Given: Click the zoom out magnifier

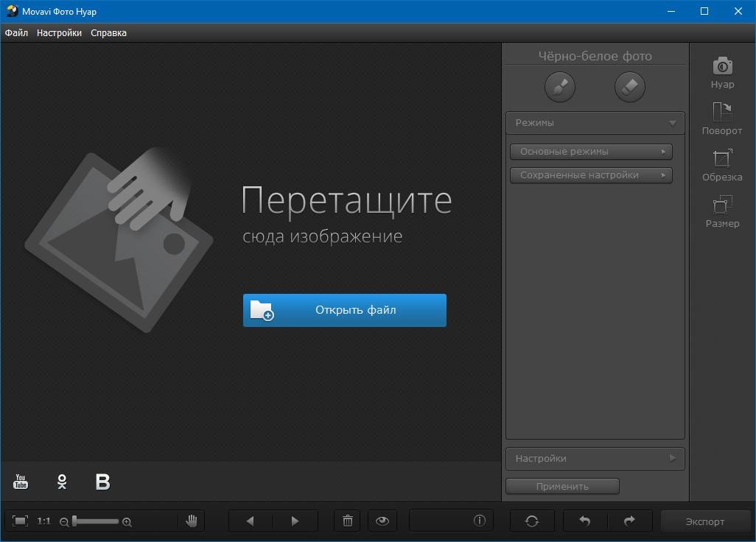Looking at the screenshot, I should (x=63, y=522).
